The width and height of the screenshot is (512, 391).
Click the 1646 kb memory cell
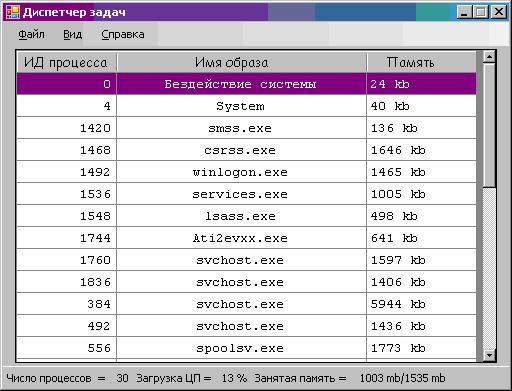tap(421, 150)
